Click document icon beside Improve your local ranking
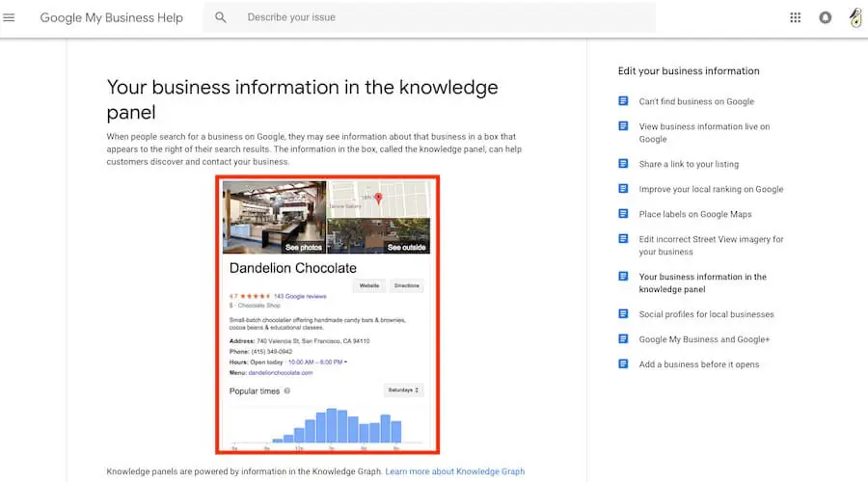868x482 pixels. [623, 189]
